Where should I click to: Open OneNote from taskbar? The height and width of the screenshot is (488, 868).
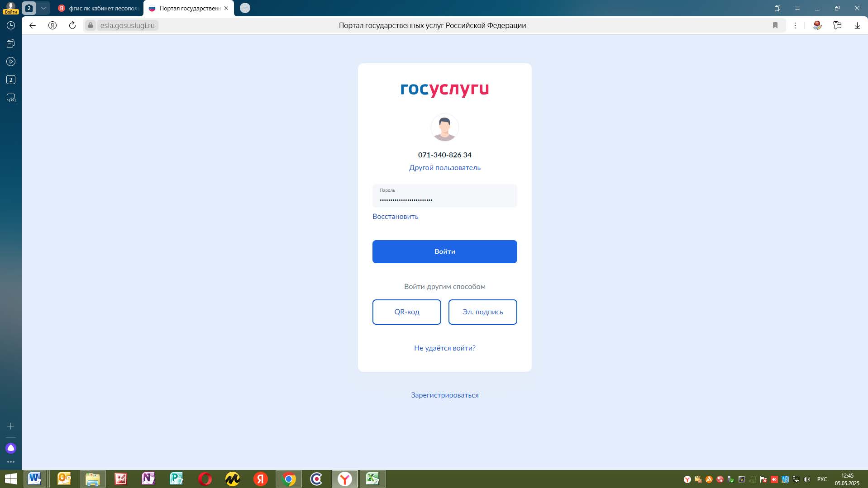point(148,479)
